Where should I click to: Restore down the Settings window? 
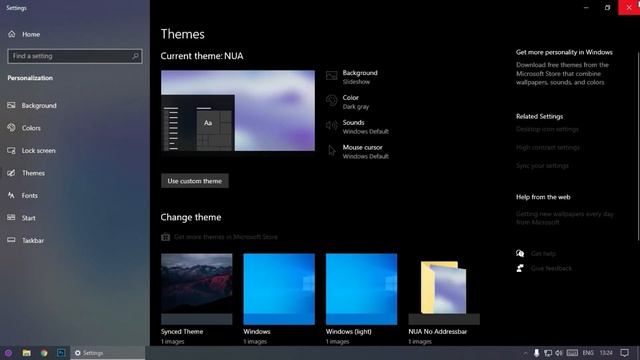pyautogui.click(x=607, y=7)
